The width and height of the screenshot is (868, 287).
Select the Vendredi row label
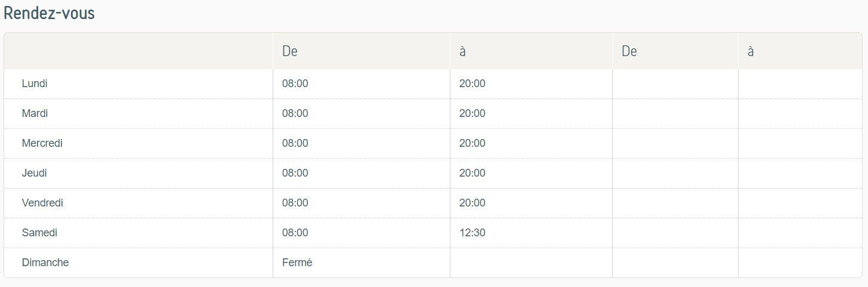pyautogui.click(x=42, y=203)
